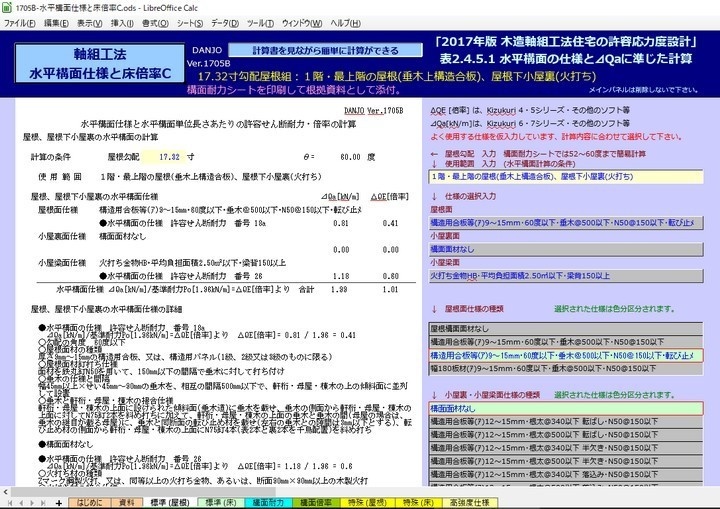Open the シート(S) menu
Viewport: 720px width, 509px height.
[x=190, y=23]
